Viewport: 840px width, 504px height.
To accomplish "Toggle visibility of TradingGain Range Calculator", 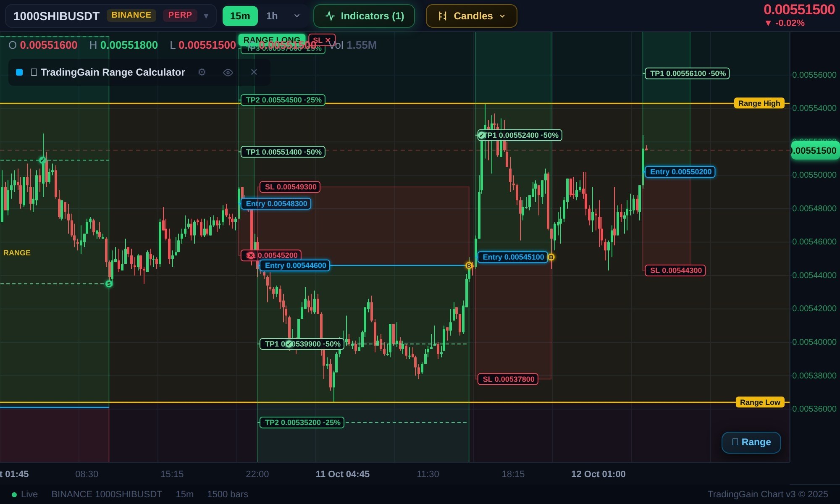I will tap(228, 72).
